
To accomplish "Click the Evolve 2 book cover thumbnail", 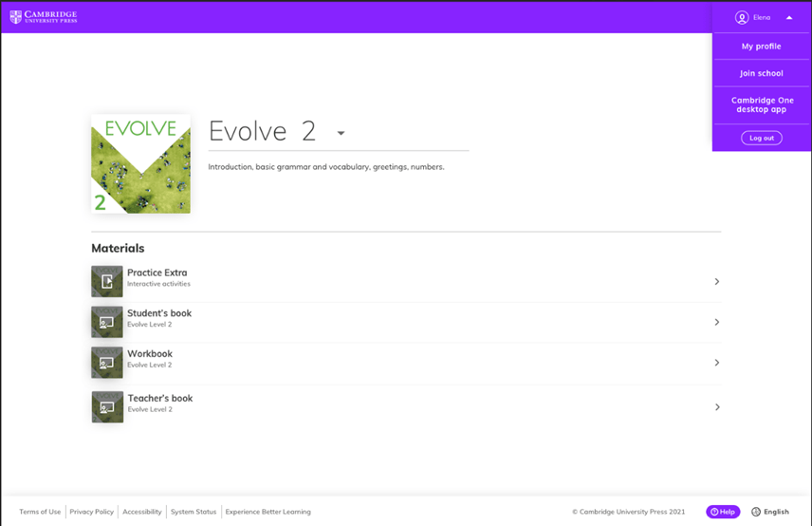I will (x=140, y=163).
